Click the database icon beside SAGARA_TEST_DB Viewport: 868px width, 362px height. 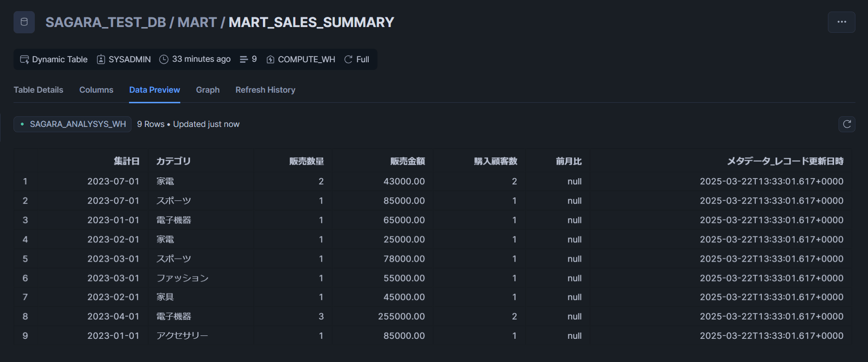24,22
